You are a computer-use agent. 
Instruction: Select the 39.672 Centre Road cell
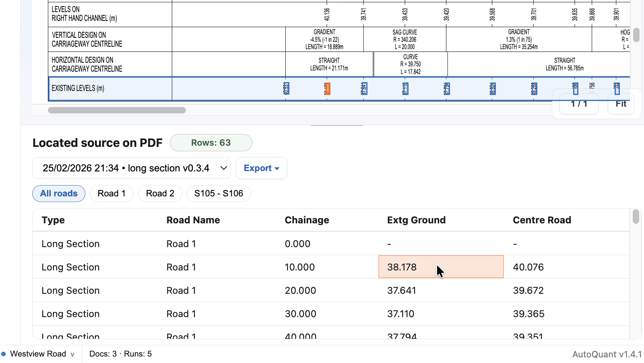[x=567, y=290]
